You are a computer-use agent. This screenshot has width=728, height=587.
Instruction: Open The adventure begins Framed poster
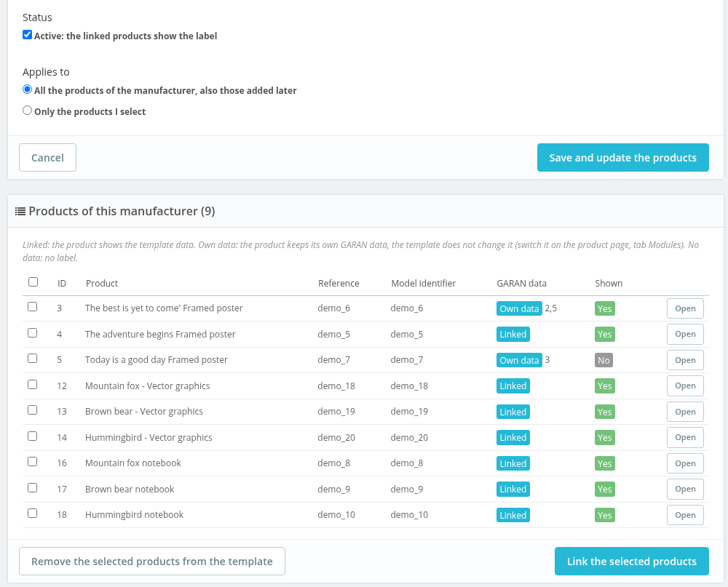685,334
